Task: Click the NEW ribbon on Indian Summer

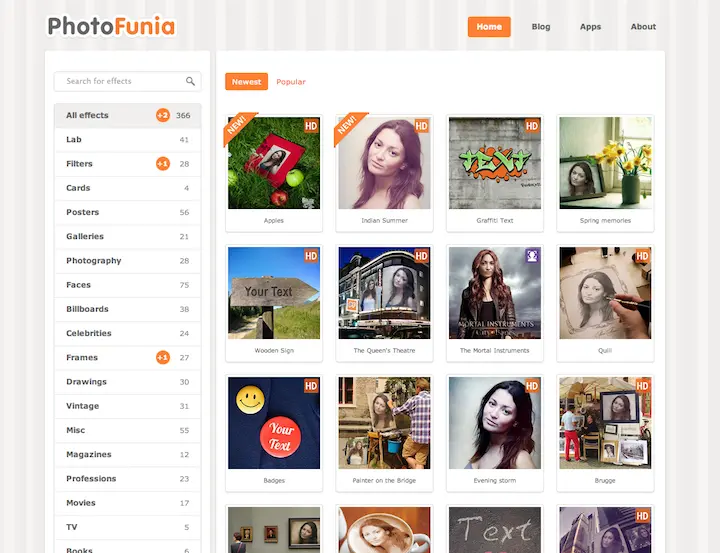Action: click(347, 125)
